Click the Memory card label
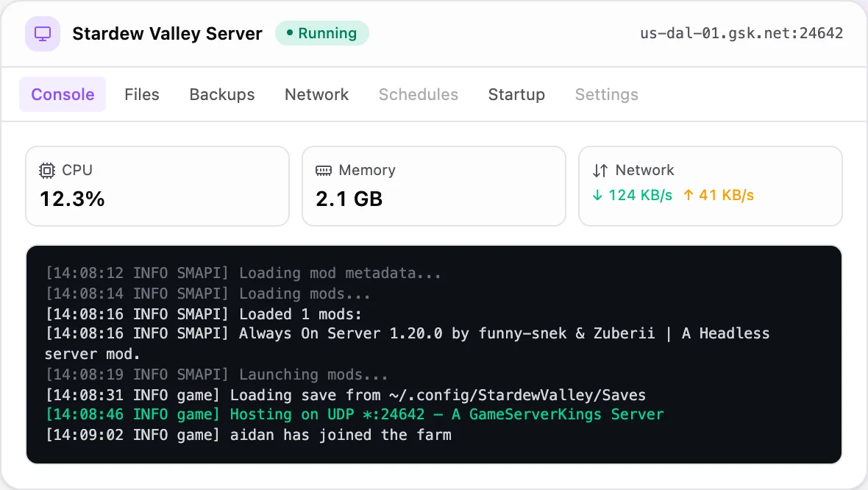This screenshot has width=868, height=490. (x=367, y=170)
